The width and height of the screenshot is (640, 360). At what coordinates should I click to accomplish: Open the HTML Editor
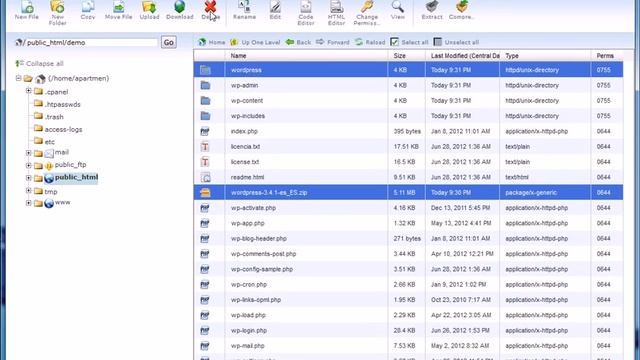coord(336,12)
